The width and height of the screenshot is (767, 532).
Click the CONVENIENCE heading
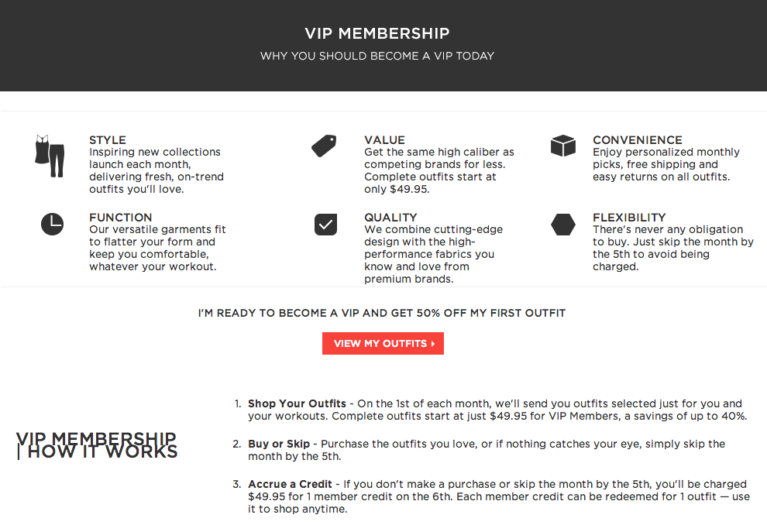click(x=637, y=140)
